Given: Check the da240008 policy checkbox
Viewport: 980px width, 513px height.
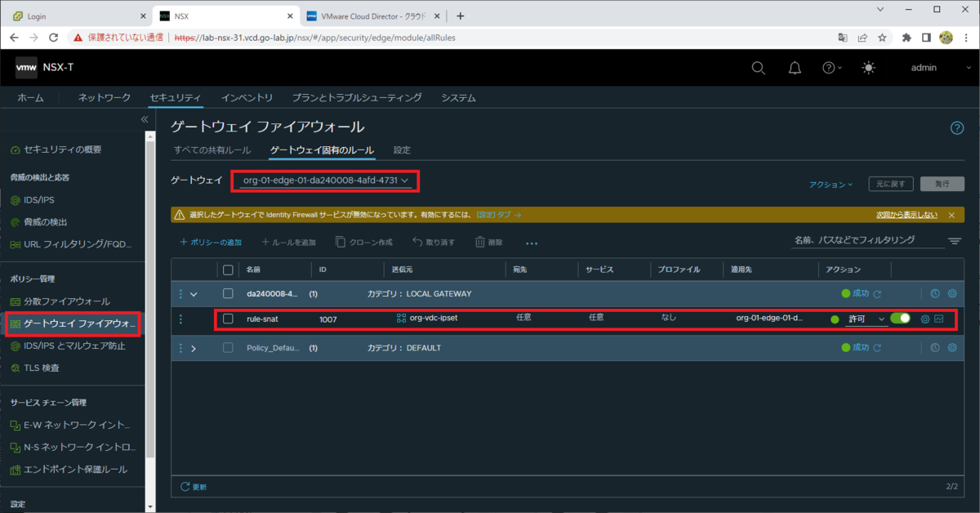Looking at the screenshot, I should (x=228, y=294).
